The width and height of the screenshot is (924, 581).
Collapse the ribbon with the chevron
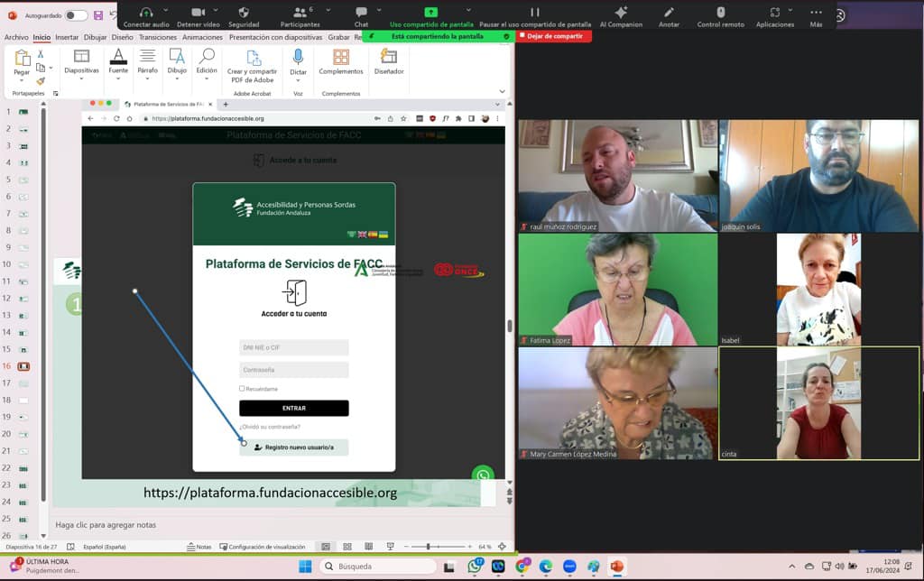click(x=502, y=91)
